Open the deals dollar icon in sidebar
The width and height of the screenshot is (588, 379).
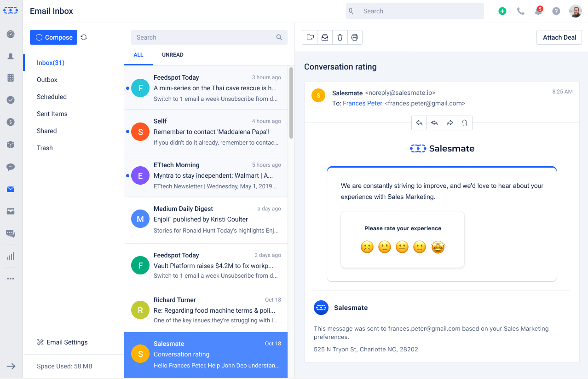(x=11, y=122)
